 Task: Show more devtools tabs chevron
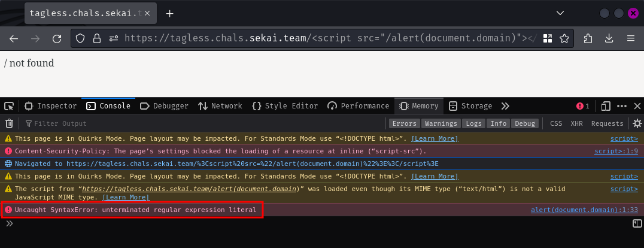click(x=505, y=106)
